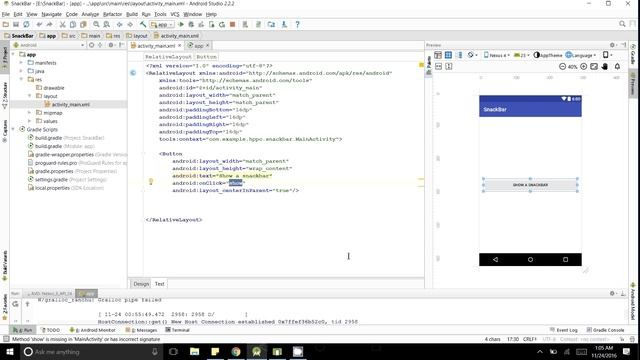Image resolution: width=640 pixels, height=360 pixels.
Task: Click the Cut scissors icon
Action: coord(62,24)
